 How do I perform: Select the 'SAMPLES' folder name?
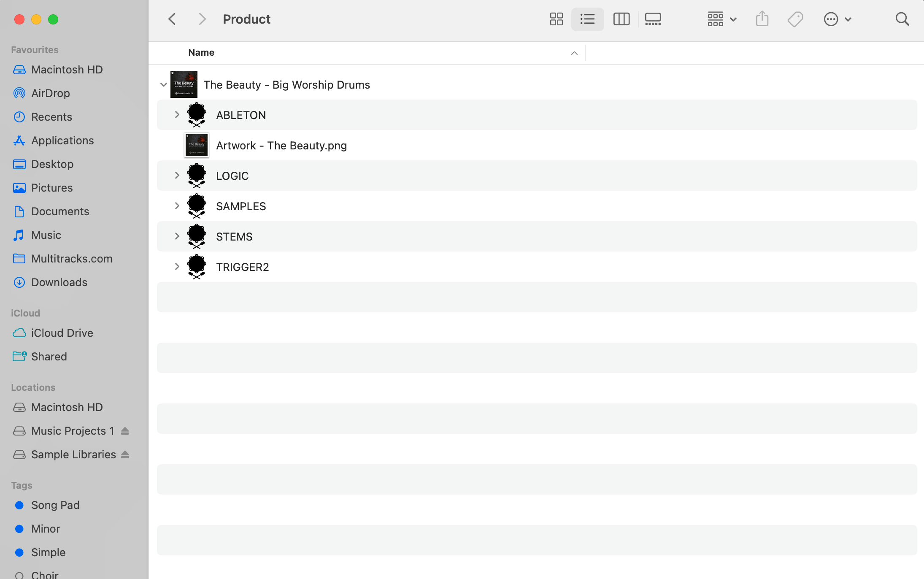coord(241,206)
